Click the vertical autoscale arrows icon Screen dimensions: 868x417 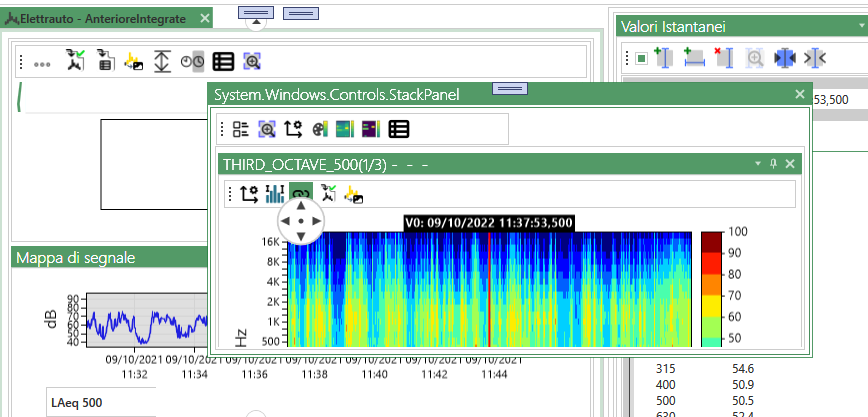coord(162,62)
